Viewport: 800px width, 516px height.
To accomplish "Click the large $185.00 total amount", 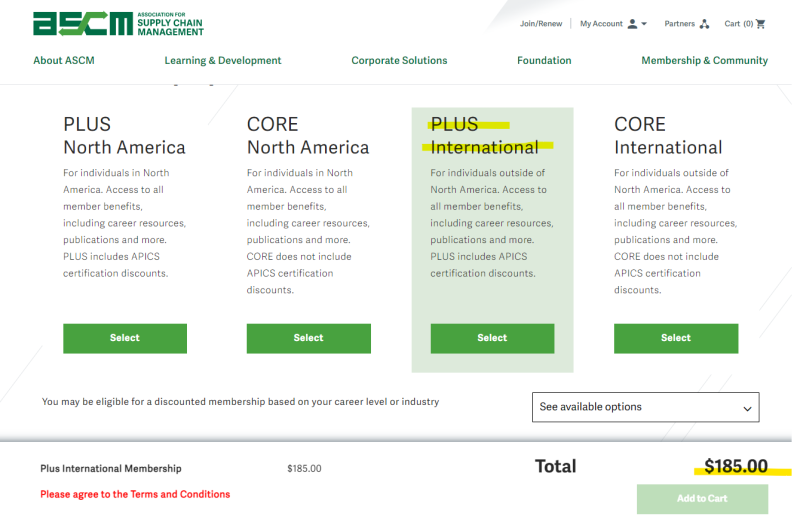I will [x=736, y=466].
